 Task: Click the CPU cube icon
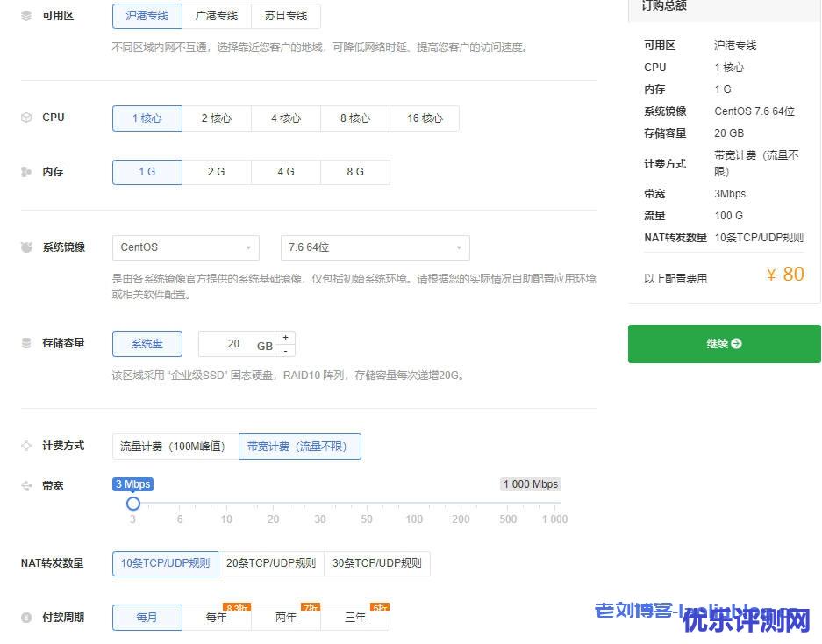26,118
